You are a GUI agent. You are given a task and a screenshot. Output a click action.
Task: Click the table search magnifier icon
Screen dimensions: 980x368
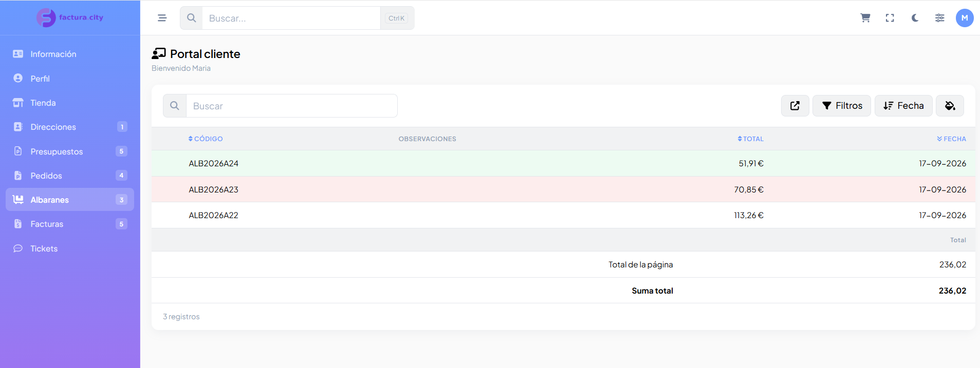pos(175,106)
